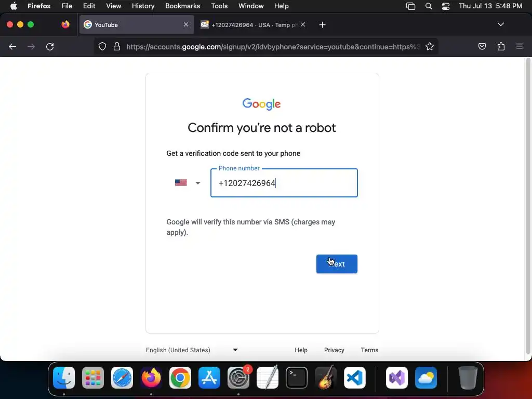Viewport: 532px width, 399px height.
Task: Open the Tools menu
Action: tap(219, 6)
